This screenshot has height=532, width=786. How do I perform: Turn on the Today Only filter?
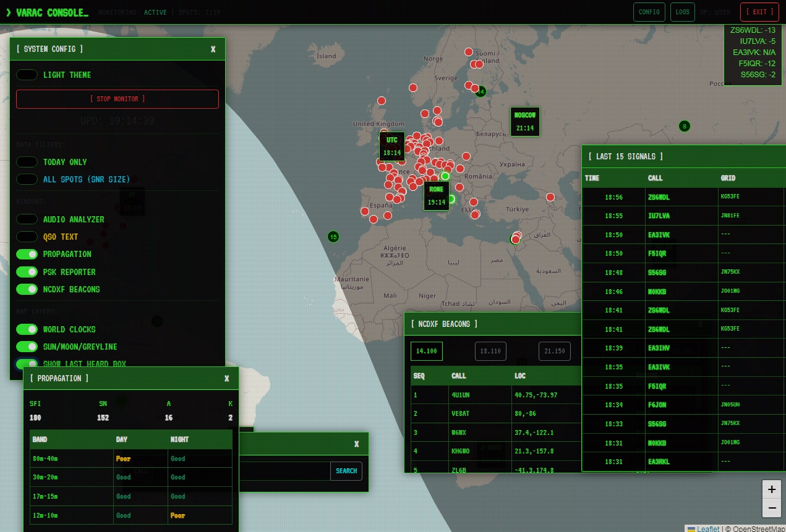(x=27, y=162)
